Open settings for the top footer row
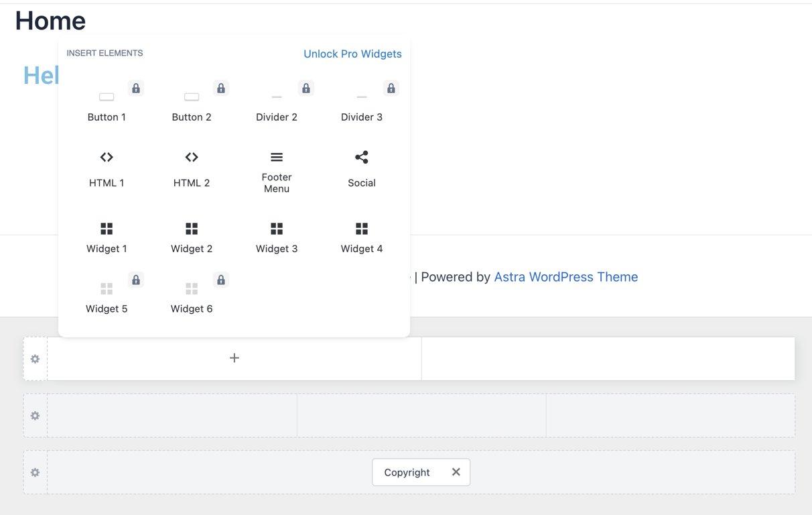 coord(35,359)
